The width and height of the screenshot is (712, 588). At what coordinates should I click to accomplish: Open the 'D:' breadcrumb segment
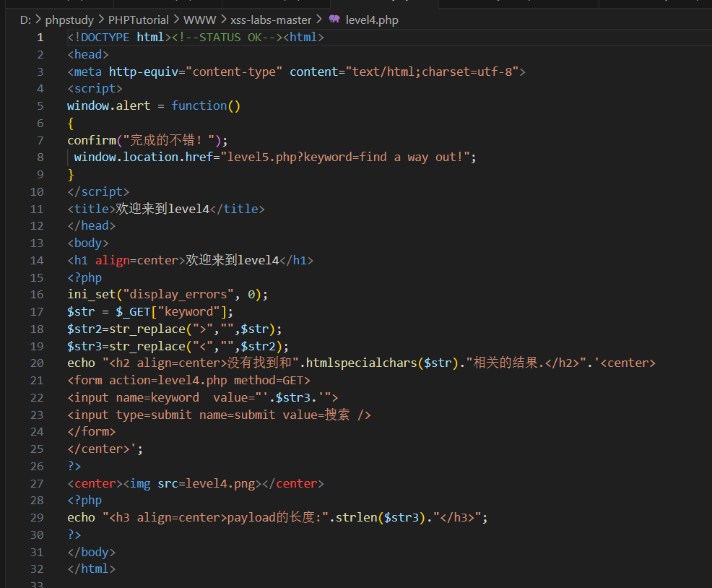click(x=25, y=20)
